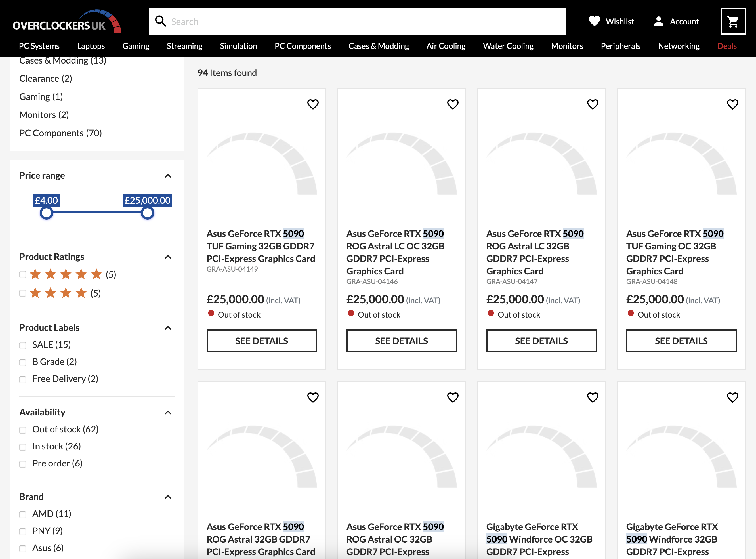This screenshot has width=756, height=559.
Task: Click the Wishlist heart icon in header
Action: [594, 21]
